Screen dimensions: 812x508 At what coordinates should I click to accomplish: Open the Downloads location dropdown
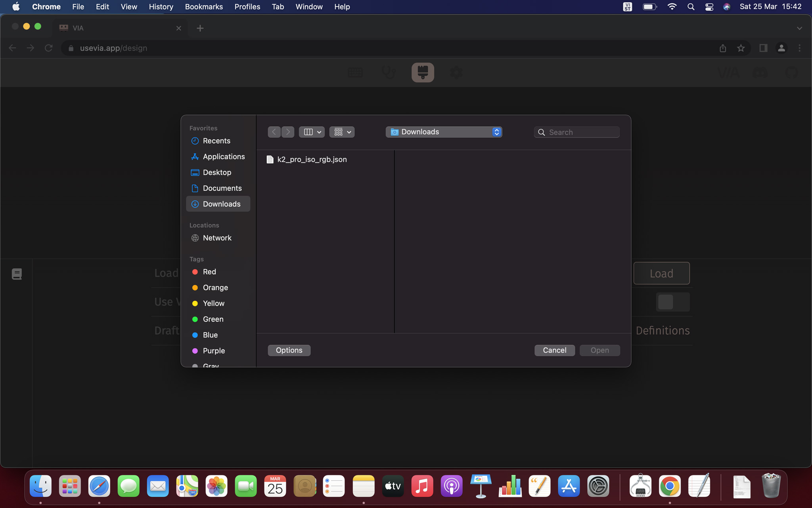444,132
